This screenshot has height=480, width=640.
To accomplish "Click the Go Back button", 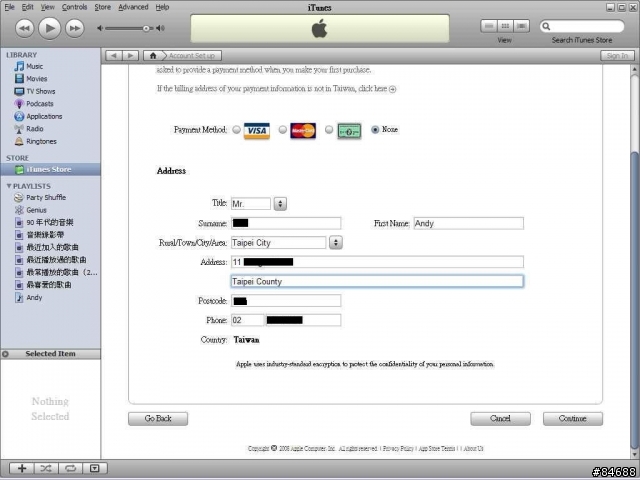I will click(x=158, y=419).
